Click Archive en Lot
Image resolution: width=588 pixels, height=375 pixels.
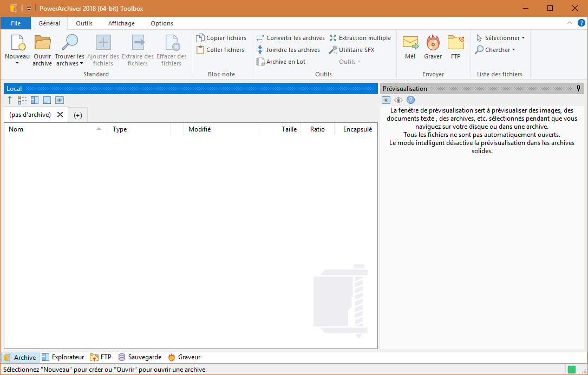pyautogui.click(x=281, y=61)
